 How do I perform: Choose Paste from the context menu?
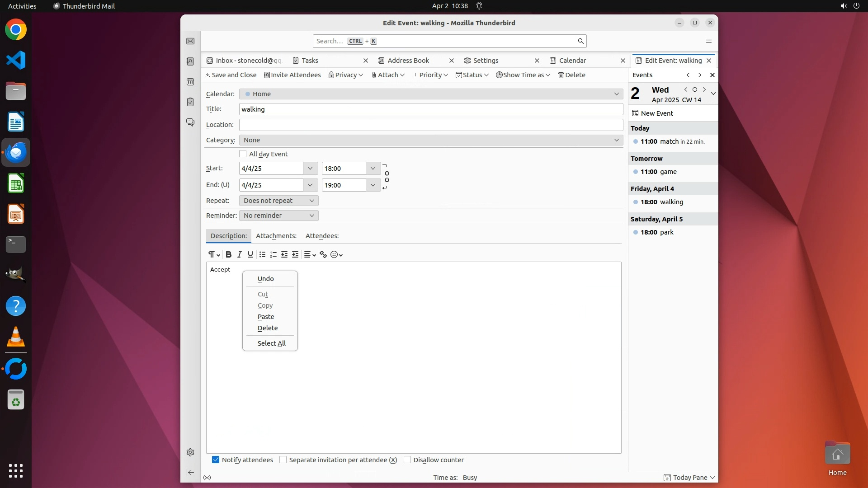266,317
